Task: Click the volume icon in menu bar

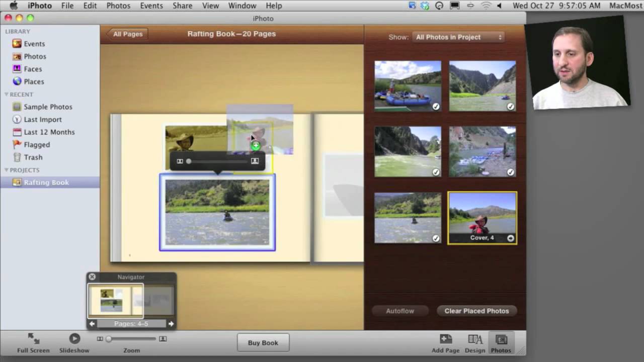Action: pos(499,6)
